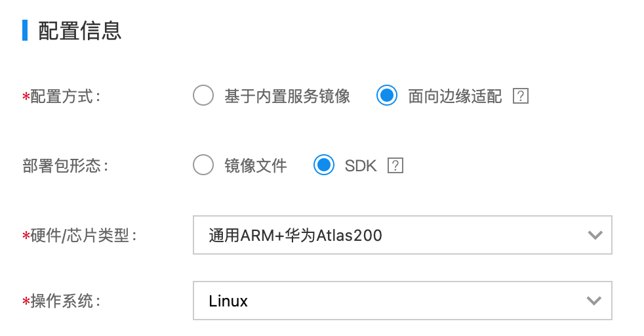Choose the 镜像文件 radio option
Image resolution: width=644 pixels, height=336 pixels.
point(203,165)
